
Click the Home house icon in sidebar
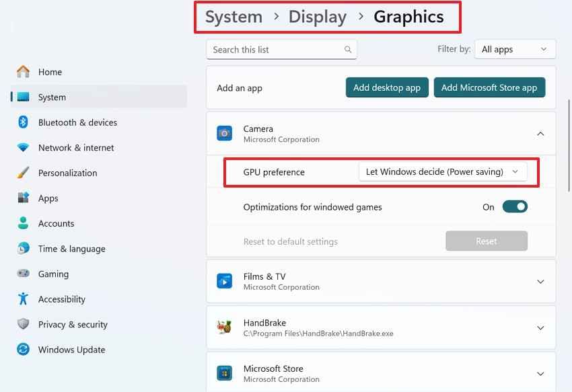pyautogui.click(x=23, y=72)
